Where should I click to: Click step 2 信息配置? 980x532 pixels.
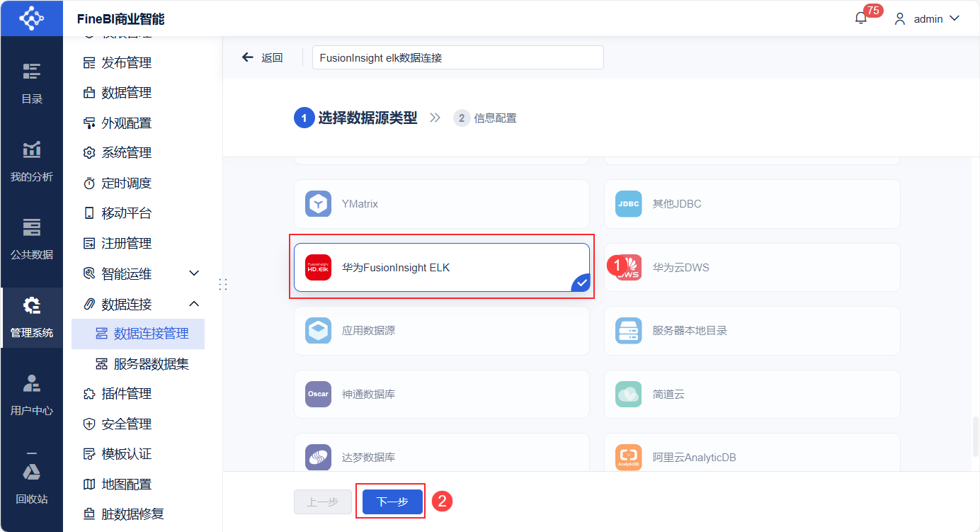coord(485,118)
